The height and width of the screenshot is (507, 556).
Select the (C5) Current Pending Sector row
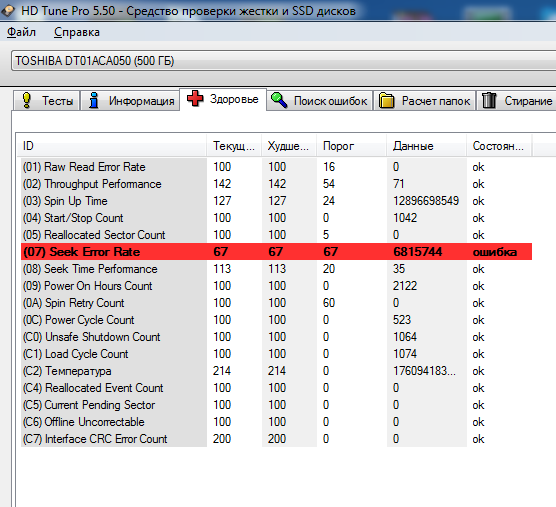pyautogui.click(x=277, y=405)
